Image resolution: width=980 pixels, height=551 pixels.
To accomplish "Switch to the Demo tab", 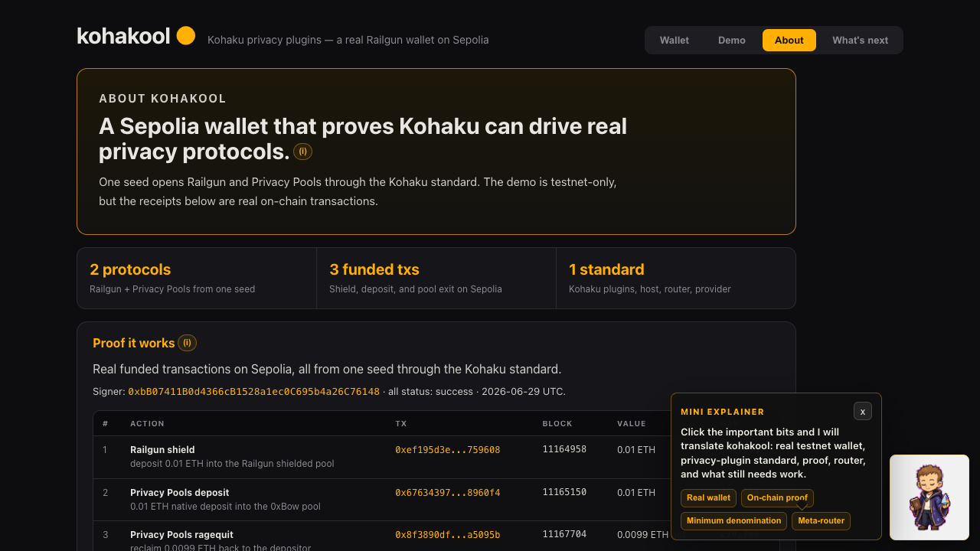I will click(732, 41).
